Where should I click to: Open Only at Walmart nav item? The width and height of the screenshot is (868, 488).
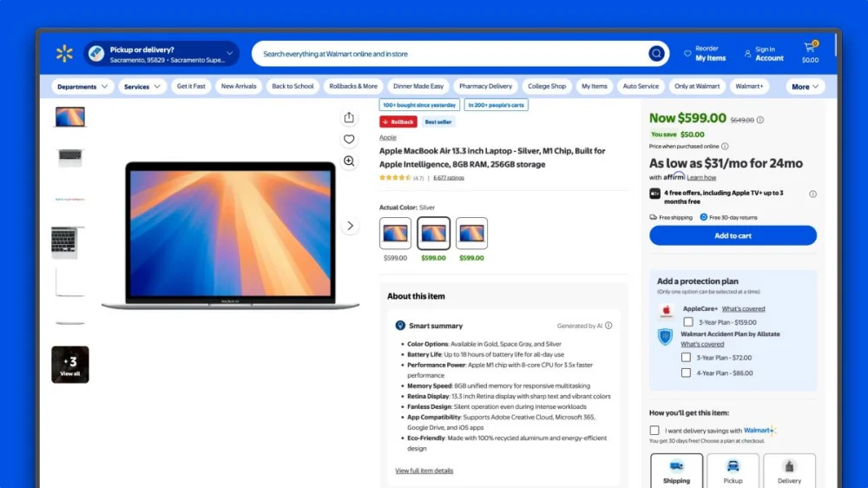[x=697, y=87]
